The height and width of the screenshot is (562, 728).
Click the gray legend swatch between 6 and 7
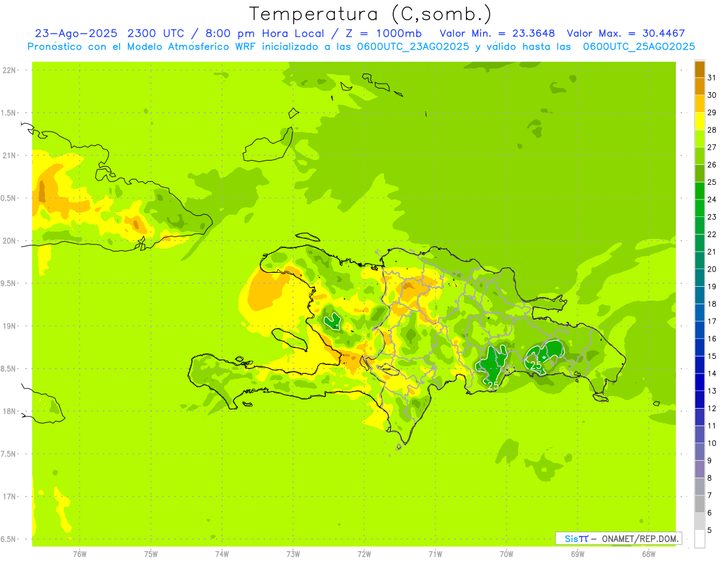tap(699, 504)
